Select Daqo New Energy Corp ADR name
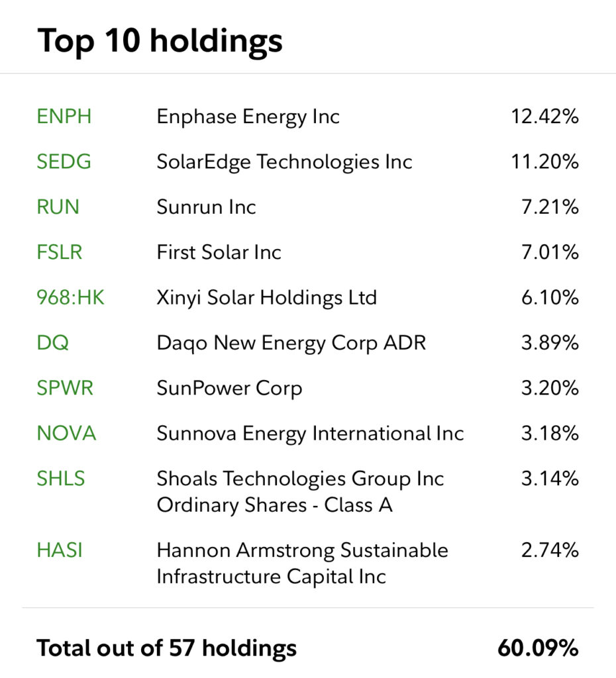 [x=291, y=344]
